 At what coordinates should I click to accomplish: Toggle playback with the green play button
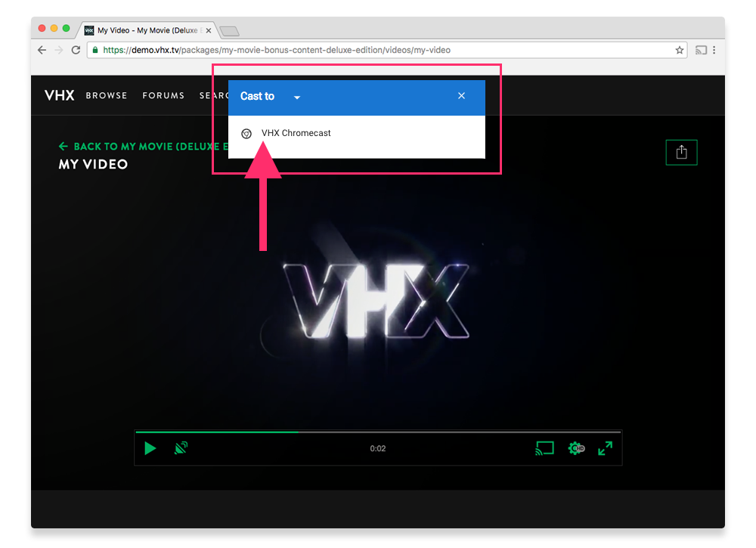(150, 447)
